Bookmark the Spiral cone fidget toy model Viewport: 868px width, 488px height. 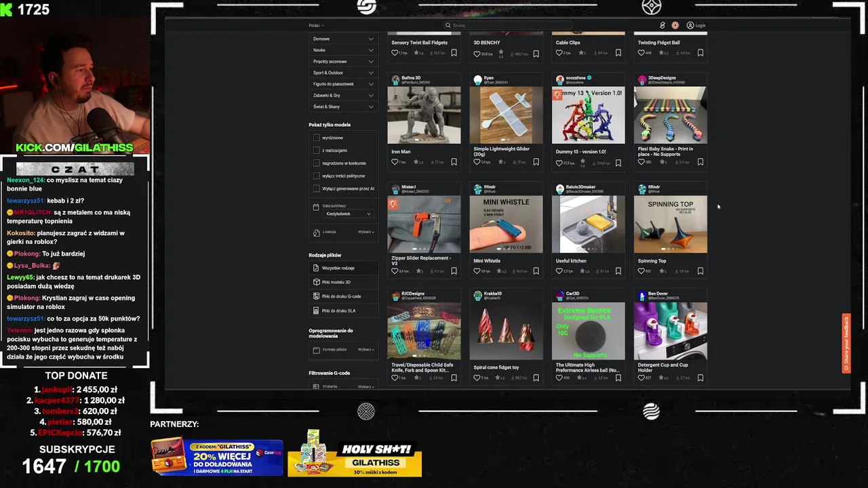point(536,378)
